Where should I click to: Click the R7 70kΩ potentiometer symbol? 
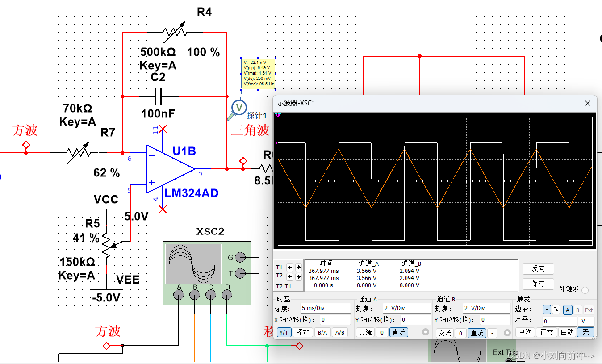pyautogui.click(x=78, y=153)
